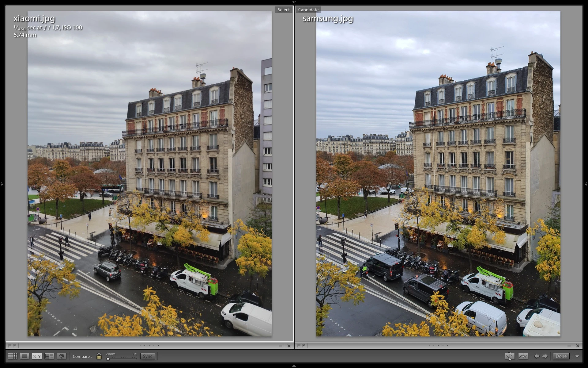Flag the xiaomi.jpg photo as picked
The image size is (588, 368).
click(x=9, y=345)
